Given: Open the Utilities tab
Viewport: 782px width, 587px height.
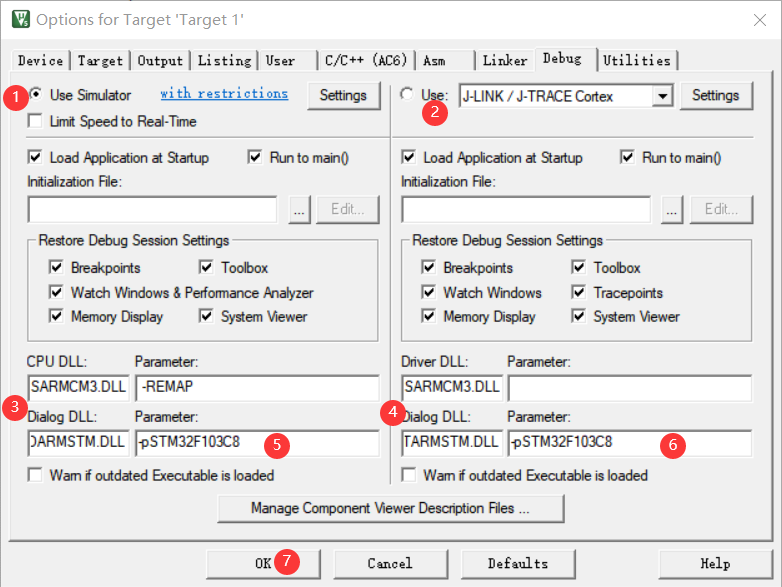Looking at the screenshot, I should [637, 61].
